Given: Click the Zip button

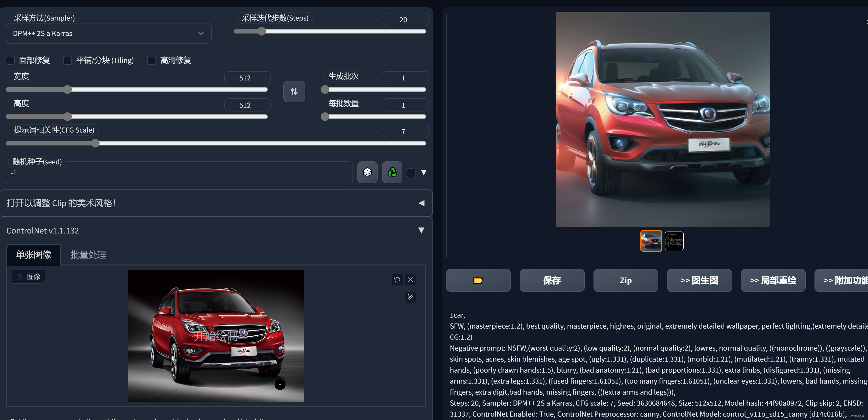Looking at the screenshot, I should (625, 280).
